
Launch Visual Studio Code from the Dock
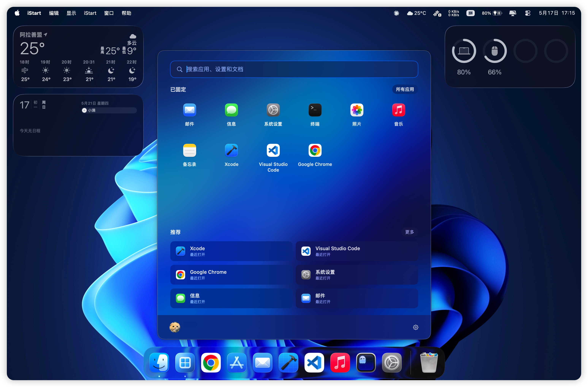314,363
